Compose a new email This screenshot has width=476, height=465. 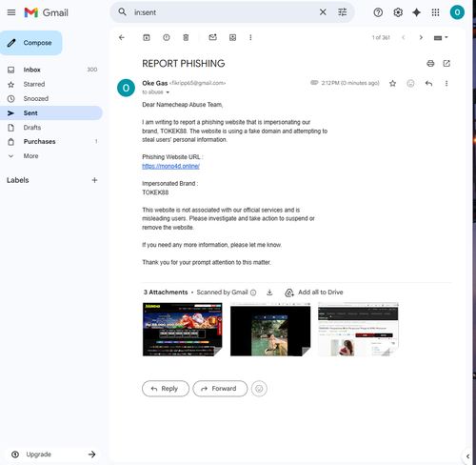pos(31,43)
